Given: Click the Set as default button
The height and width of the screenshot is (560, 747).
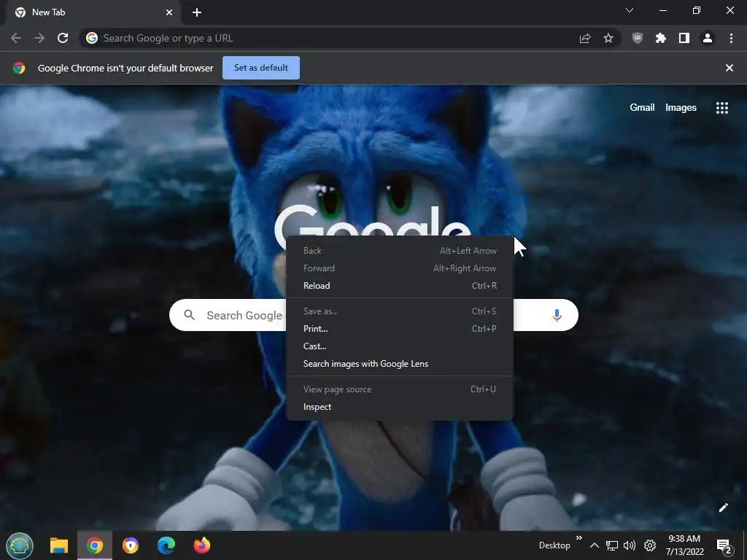Looking at the screenshot, I should [261, 68].
